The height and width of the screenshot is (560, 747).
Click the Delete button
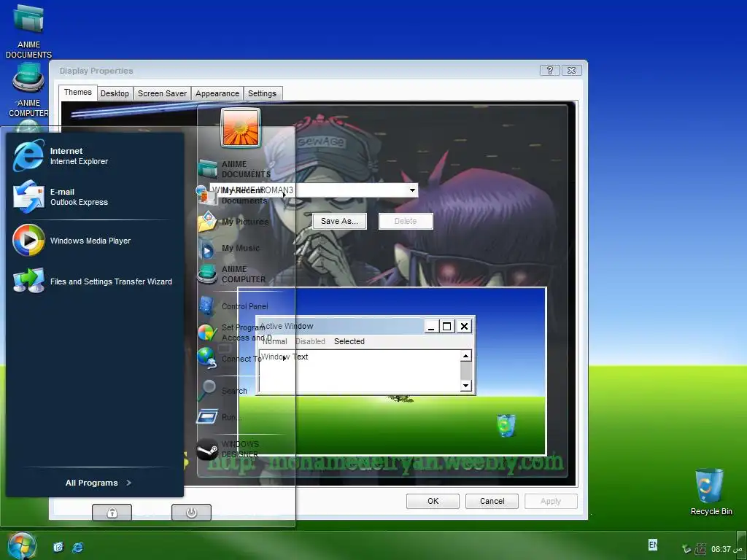pyautogui.click(x=406, y=221)
